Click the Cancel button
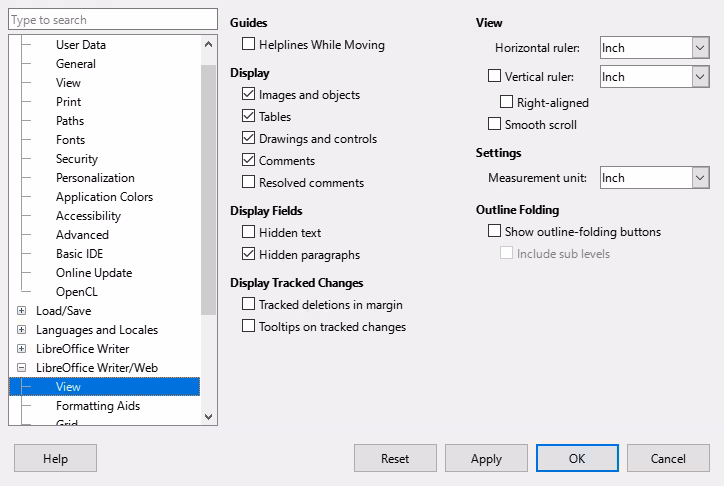The height and width of the screenshot is (486, 724). (x=668, y=458)
